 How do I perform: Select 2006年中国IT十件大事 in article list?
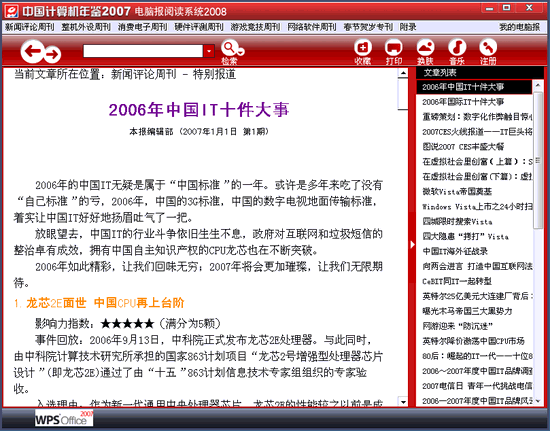click(x=474, y=87)
